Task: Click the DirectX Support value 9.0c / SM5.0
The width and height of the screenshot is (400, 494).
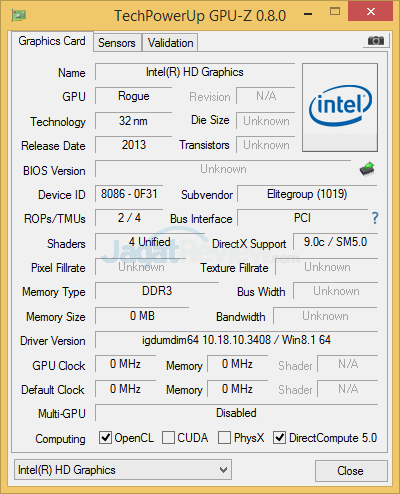Action: click(335, 242)
